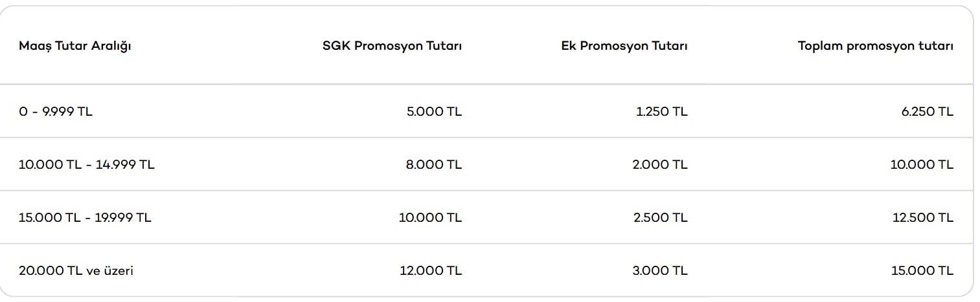Click the 12.000 TL SGK promotion amount
980x302 pixels.
click(x=431, y=270)
